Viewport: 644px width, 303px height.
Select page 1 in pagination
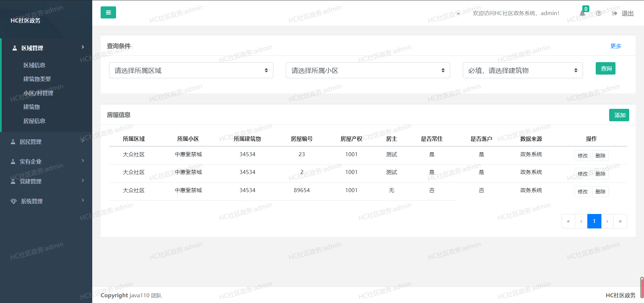point(594,221)
